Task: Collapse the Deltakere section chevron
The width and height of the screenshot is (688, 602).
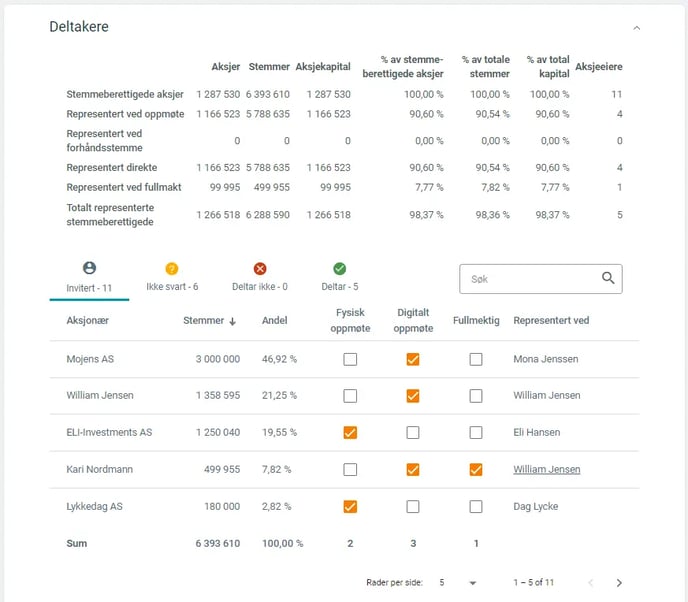Action: point(636,28)
